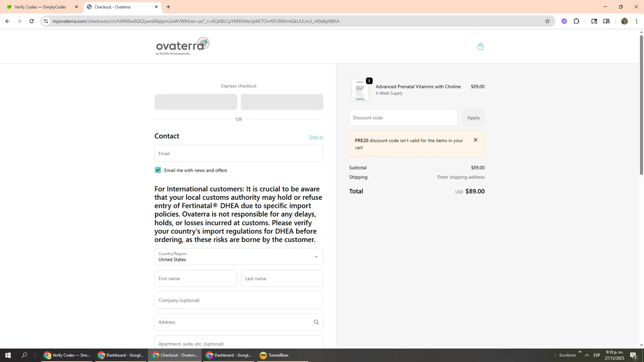644x362 pixels.
Task: Open TunnelBear from the taskbar
Action: (x=283, y=355)
